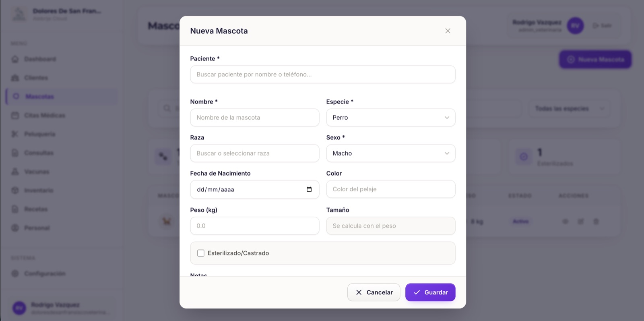Click the Guardar button
644x321 pixels.
[x=430, y=292]
